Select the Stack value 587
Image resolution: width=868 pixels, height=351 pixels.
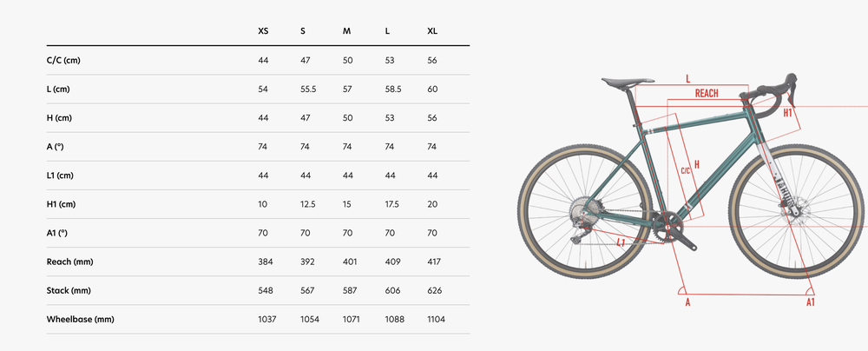[348, 290]
